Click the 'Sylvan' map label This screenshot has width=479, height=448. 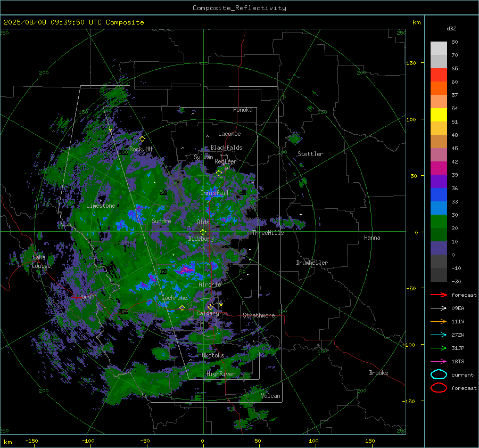click(x=203, y=157)
